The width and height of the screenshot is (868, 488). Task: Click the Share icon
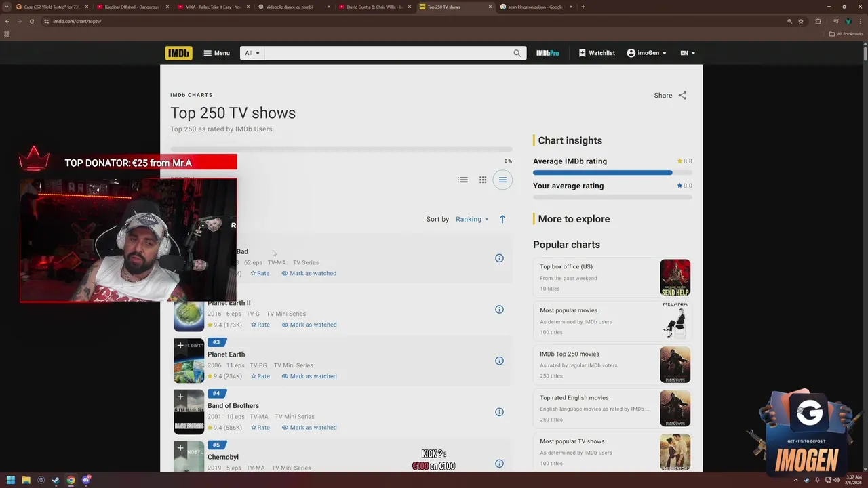(x=683, y=96)
